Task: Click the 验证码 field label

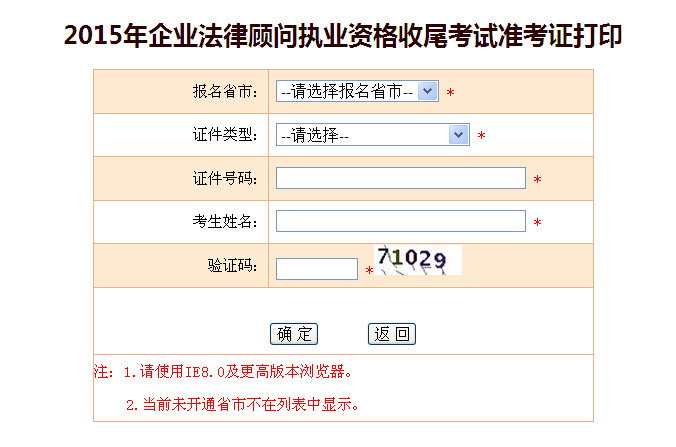Action: click(232, 266)
